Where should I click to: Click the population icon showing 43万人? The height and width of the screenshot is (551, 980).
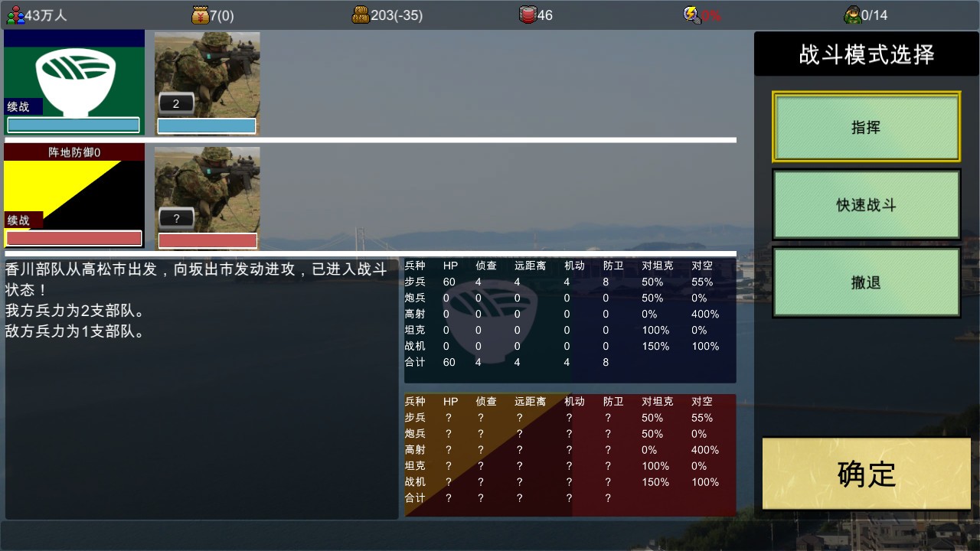[15, 15]
